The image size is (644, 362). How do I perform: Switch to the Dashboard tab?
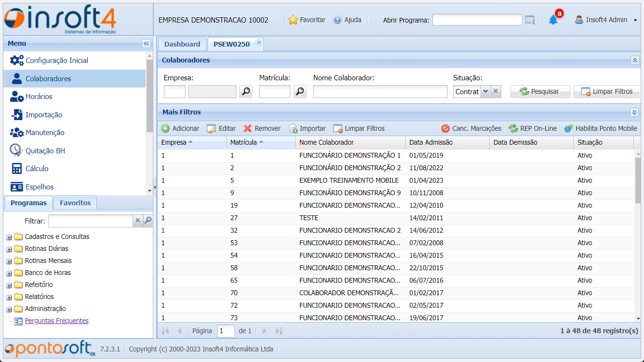click(x=182, y=44)
